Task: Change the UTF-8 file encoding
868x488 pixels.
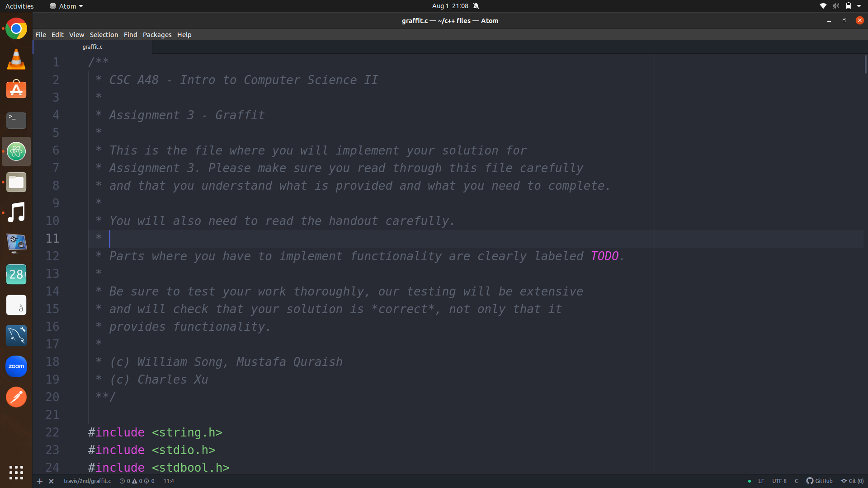Action: pos(779,481)
